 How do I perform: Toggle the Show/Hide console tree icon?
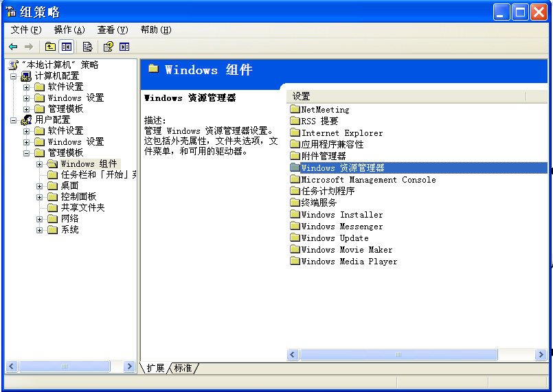click(x=67, y=47)
